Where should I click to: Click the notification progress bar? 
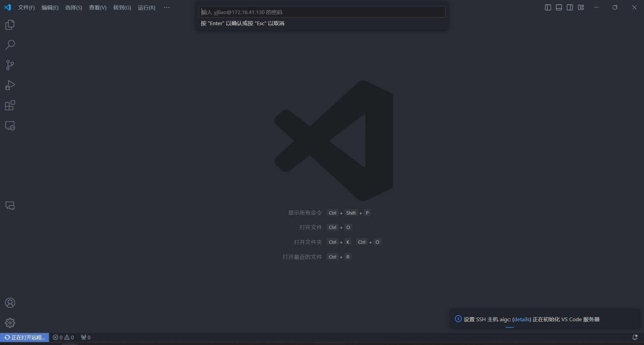click(x=509, y=327)
